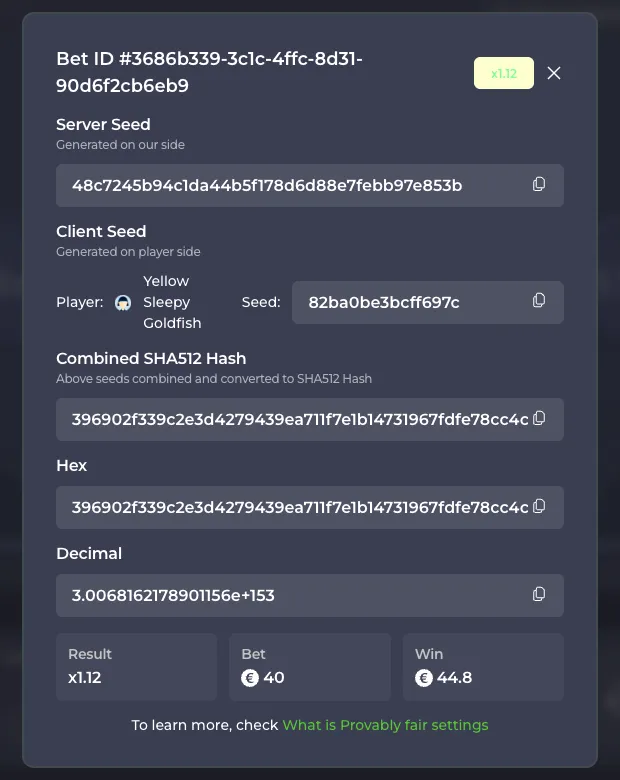
Task: Click the 'Player:' label
Action: pyautogui.click(x=80, y=302)
